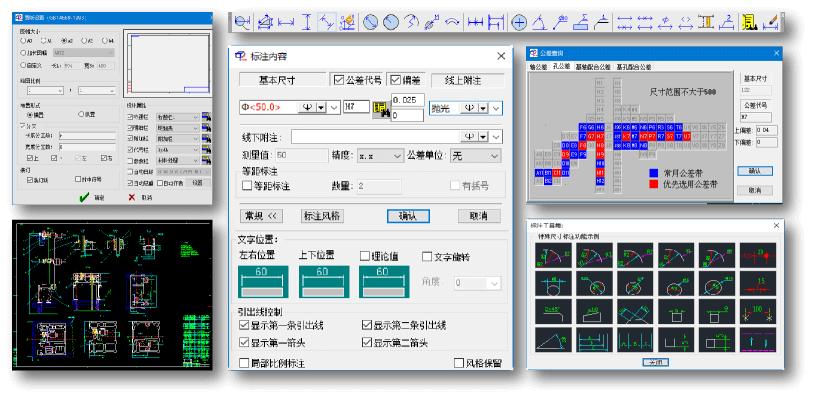Image resolution: width=813 pixels, height=399 pixels.
Task: Click title block icon in 标题栏 row
Action: pos(206,117)
